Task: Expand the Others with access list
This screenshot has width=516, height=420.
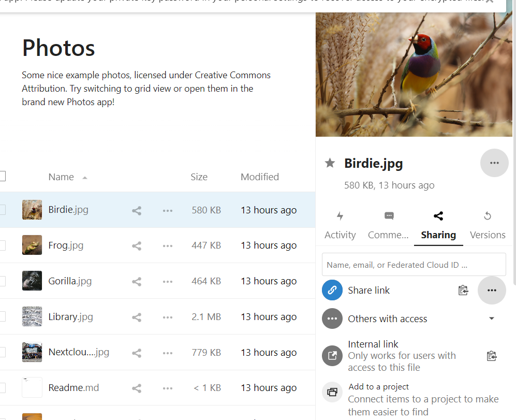Action: click(x=492, y=318)
